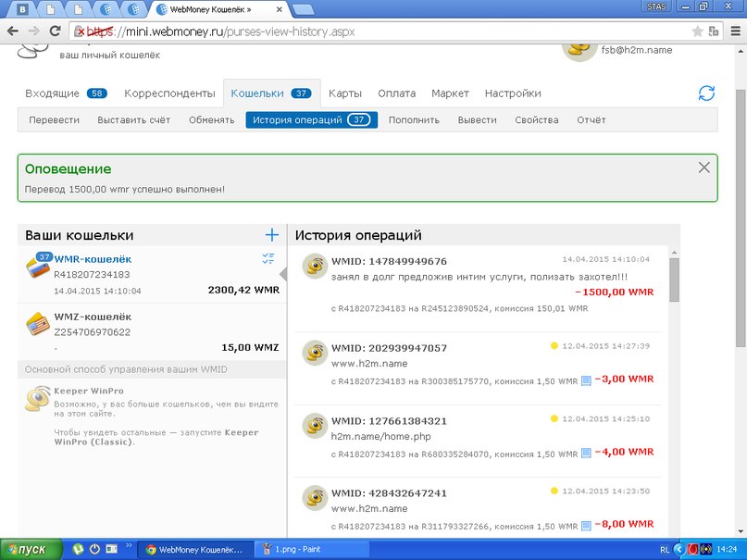Screen dimensions: 747x560
Task: Click wallet number R418207234183 under WMR-кошелёк
Action: (92, 275)
